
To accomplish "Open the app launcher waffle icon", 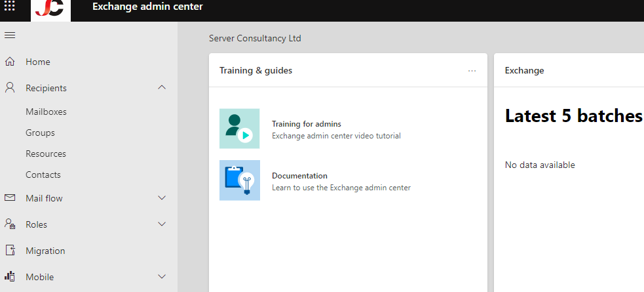I will pos(9,6).
